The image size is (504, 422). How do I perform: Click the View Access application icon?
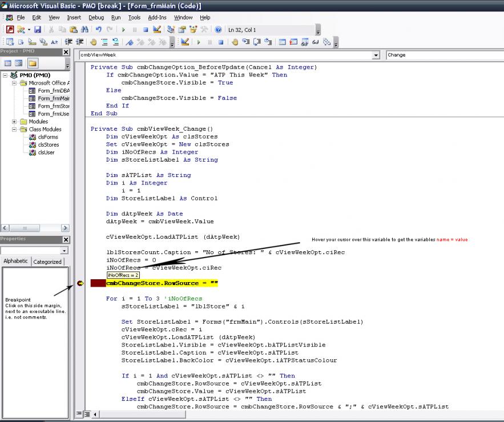(10, 30)
